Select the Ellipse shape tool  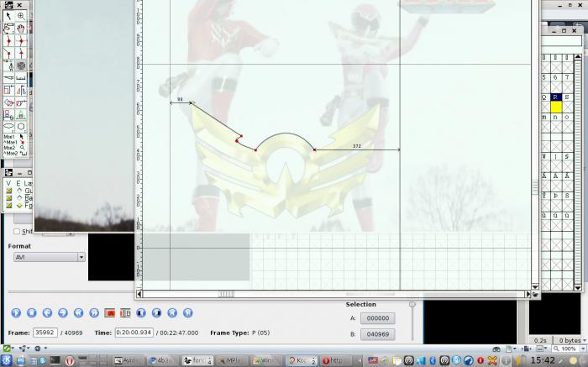[x=8, y=126]
